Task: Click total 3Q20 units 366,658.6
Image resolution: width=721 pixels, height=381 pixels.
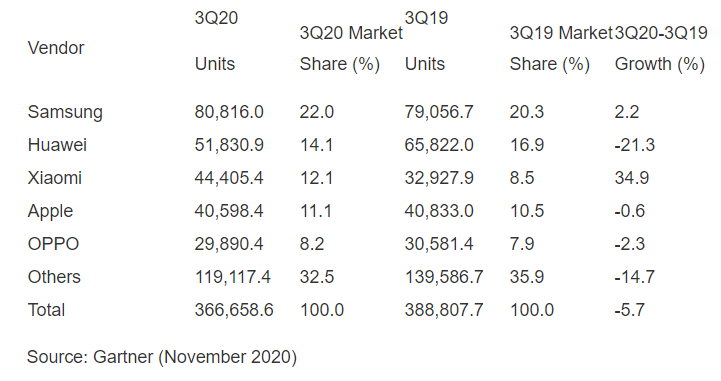Action: coord(234,310)
